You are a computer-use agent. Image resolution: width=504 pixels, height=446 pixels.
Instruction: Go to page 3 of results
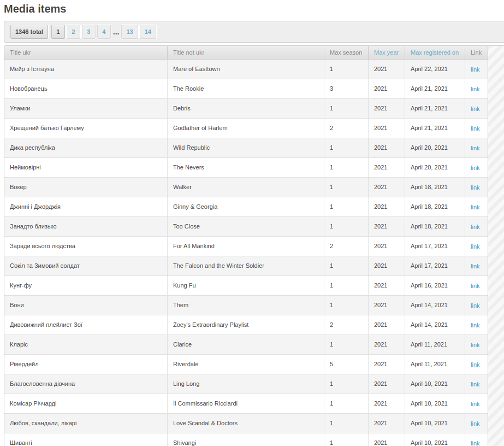[88, 32]
